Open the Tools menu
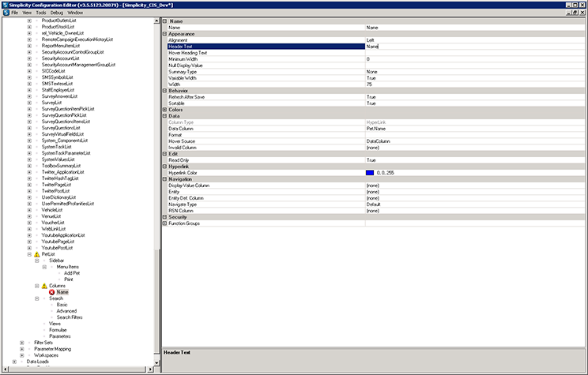This screenshot has height=375, width=588. point(41,13)
